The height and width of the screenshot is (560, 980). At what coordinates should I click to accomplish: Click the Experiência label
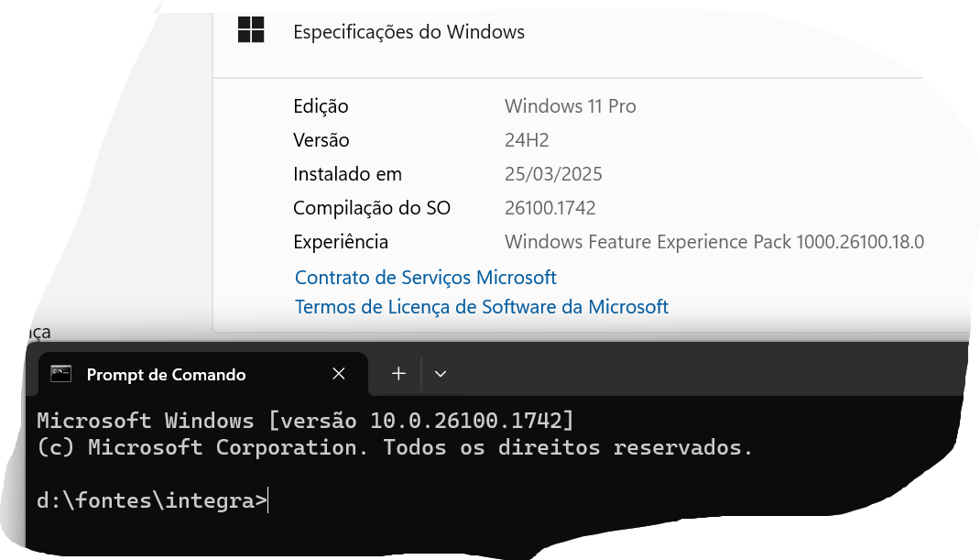click(x=341, y=242)
